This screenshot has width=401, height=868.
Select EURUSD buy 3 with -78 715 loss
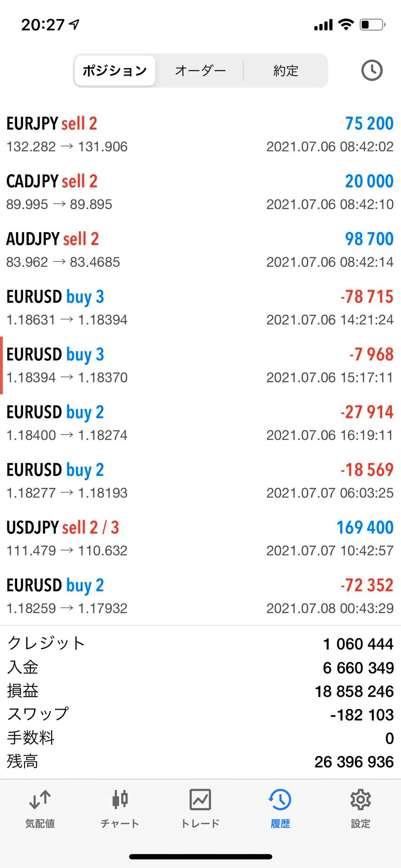(200, 307)
